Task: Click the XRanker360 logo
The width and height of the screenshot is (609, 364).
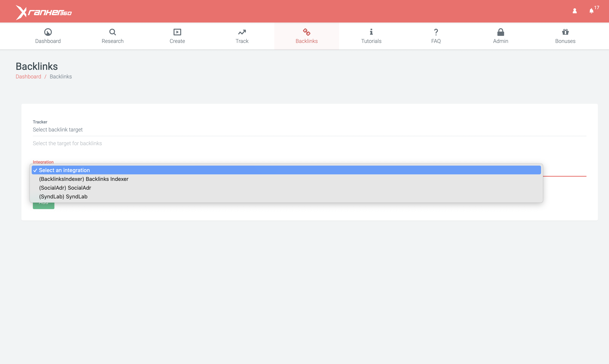Action: (x=44, y=12)
